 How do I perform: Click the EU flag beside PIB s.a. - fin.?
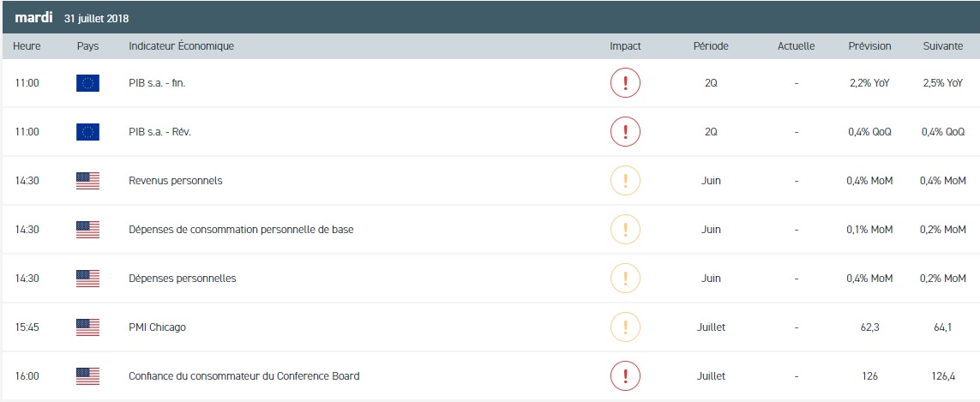(87, 83)
